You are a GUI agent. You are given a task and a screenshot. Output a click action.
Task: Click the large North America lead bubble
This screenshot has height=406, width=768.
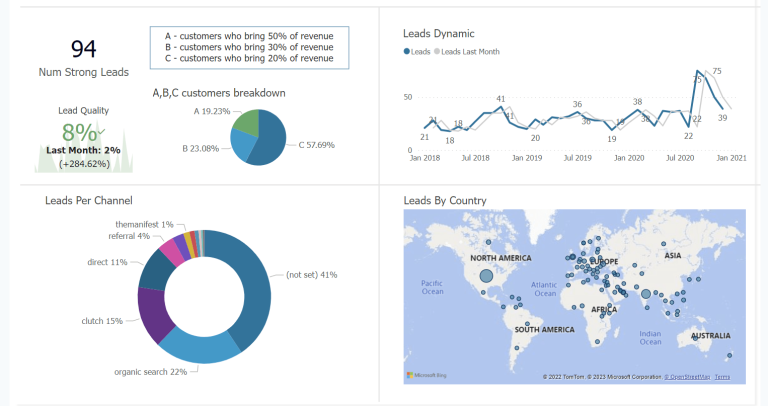point(486,275)
